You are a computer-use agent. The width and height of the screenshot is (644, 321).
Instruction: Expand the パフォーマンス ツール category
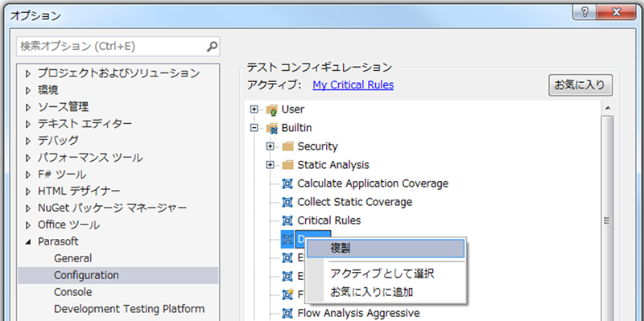pos(28,158)
